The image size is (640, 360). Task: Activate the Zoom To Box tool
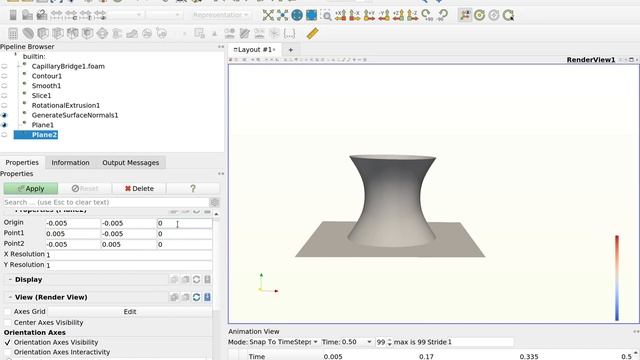(x=327, y=16)
